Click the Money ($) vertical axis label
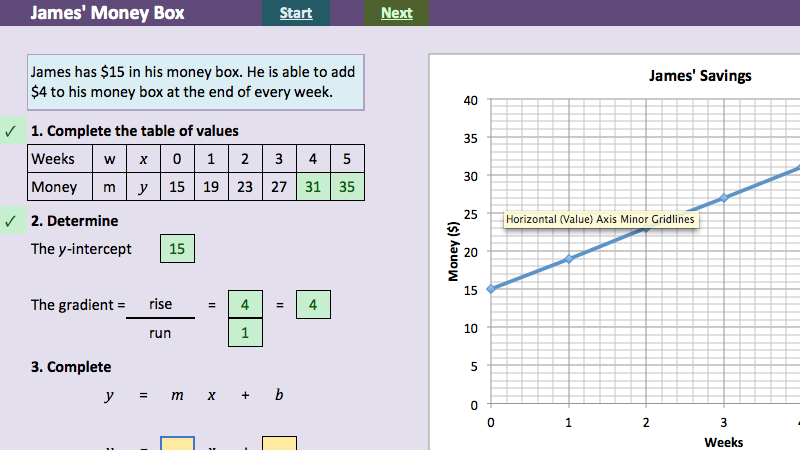Viewport: 800px width, 450px height. point(453,250)
